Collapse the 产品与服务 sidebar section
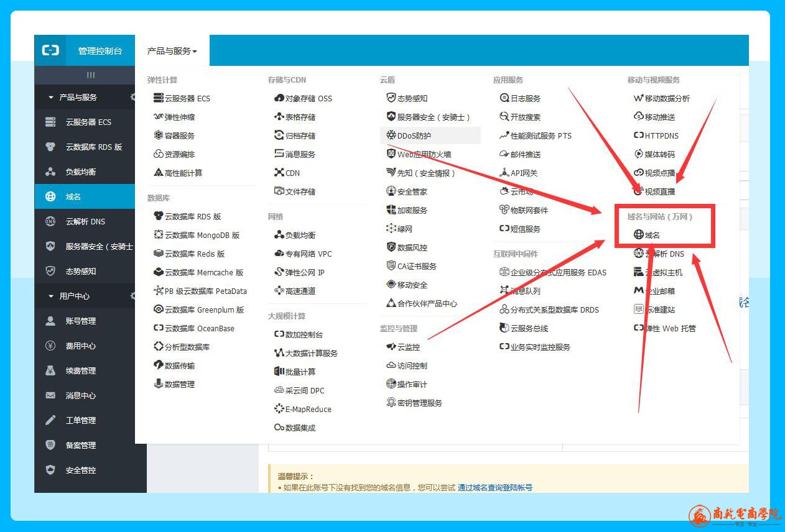The height and width of the screenshot is (532, 785). pos(51,98)
